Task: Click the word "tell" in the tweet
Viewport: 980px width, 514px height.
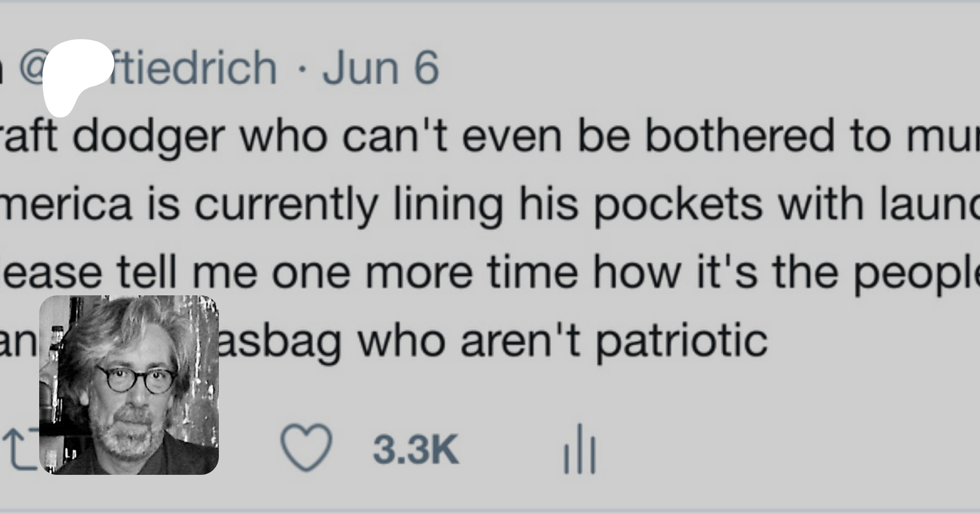Action: [x=147, y=273]
